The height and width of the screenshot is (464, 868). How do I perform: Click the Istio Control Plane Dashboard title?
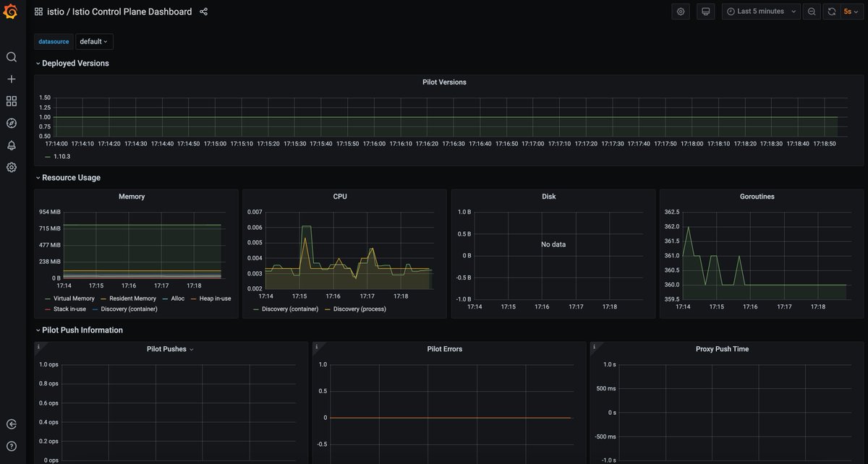(132, 12)
